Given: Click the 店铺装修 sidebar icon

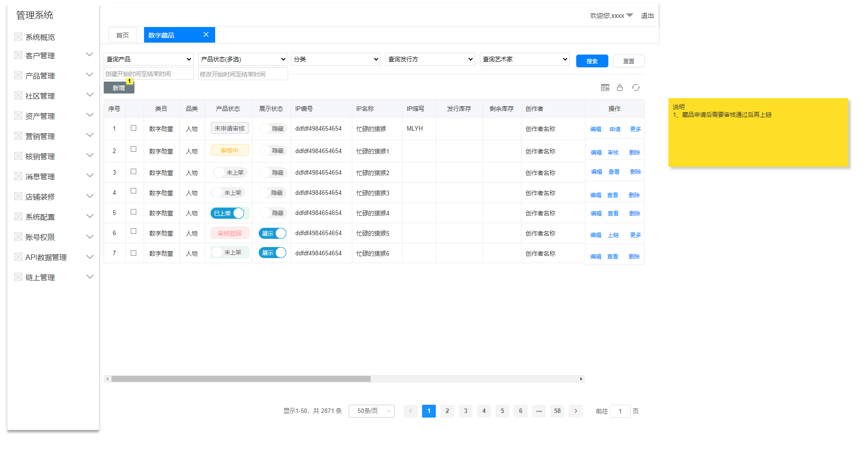Looking at the screenshot, I should pos(18,196).
